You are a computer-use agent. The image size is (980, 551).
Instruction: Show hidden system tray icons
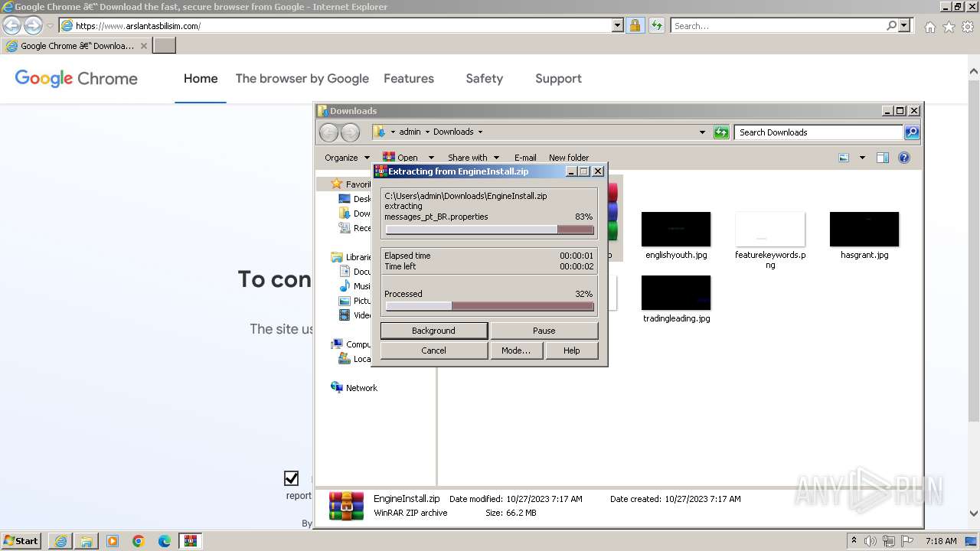854,541
